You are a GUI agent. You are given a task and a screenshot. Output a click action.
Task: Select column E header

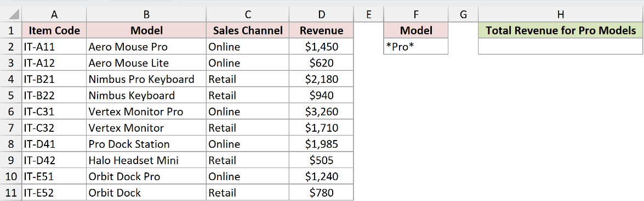tap(368, 15)
